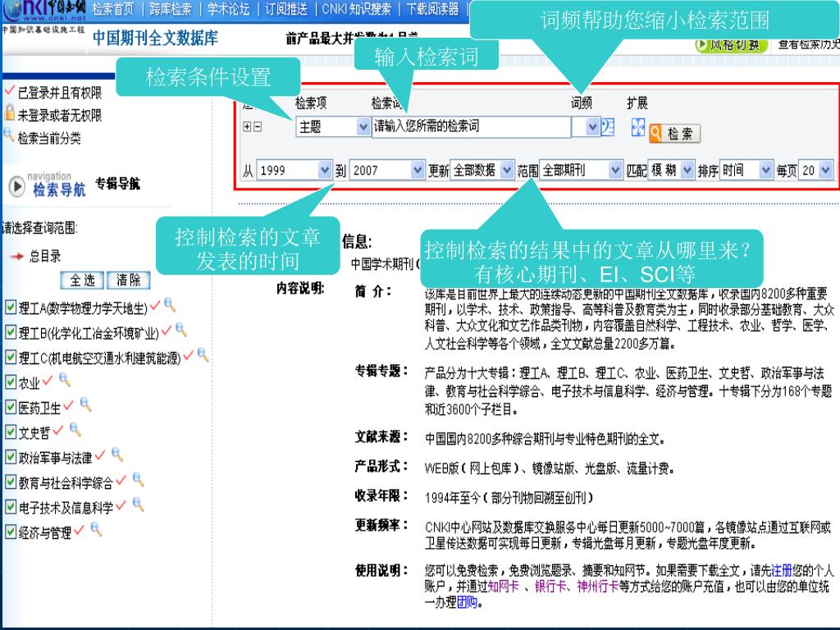Toggle the 文史哲 checkbox
The width and height of the screenshot is (840, 630).
pos(10,431)
